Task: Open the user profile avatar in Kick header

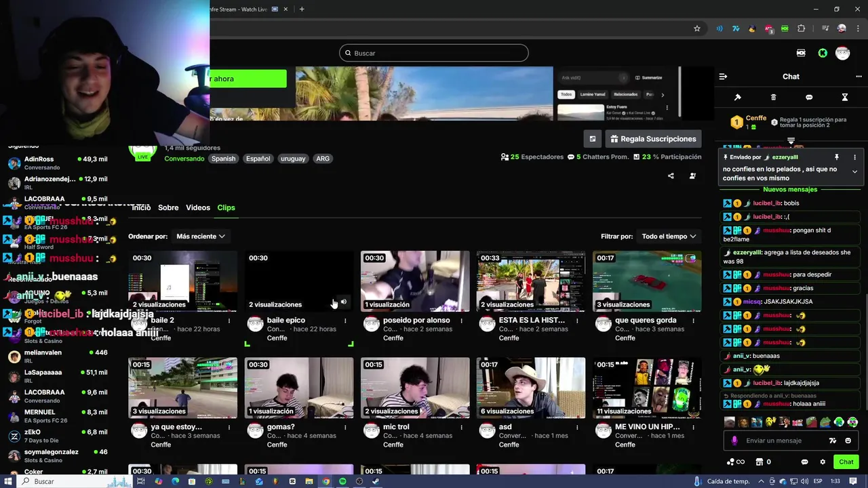Action: 843,53
